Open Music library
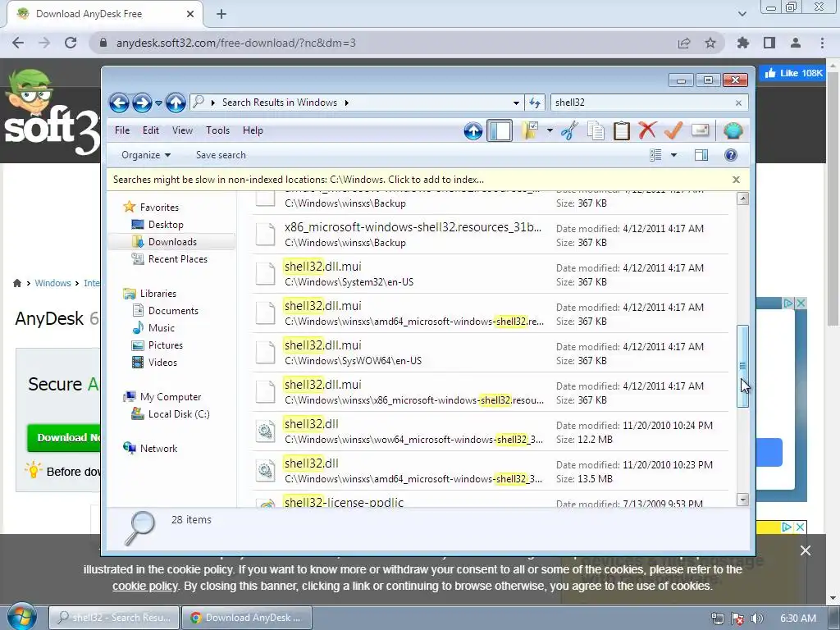The height and width of the screenshot is (630, 840). point(162,328)
